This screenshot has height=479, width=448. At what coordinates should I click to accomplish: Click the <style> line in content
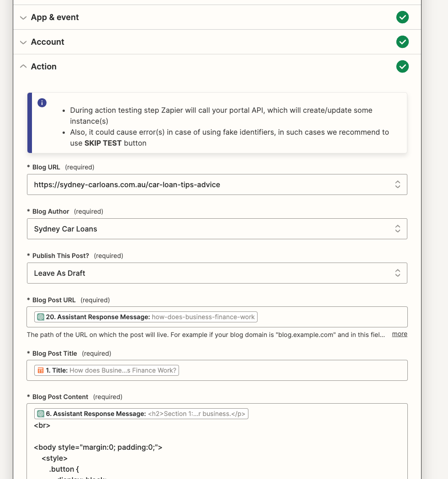[54, 458]
